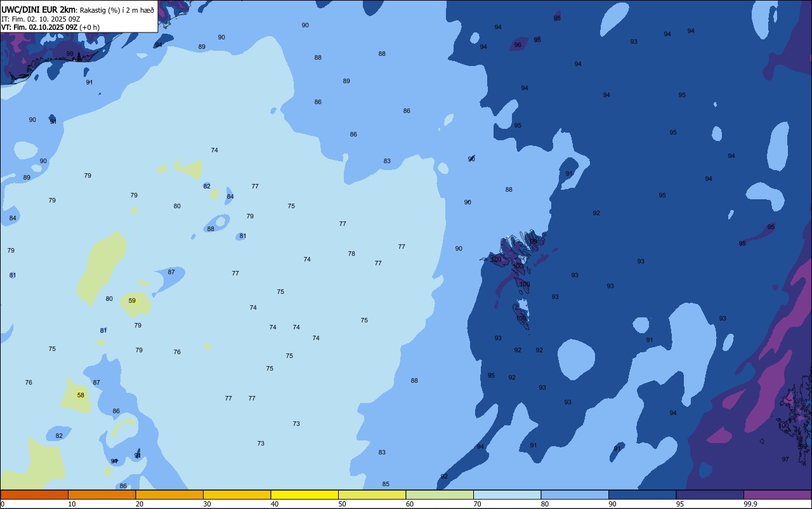Click the '10' tick label on the legend
Viewport: 812px width, 509px height.
coord(72,504)
